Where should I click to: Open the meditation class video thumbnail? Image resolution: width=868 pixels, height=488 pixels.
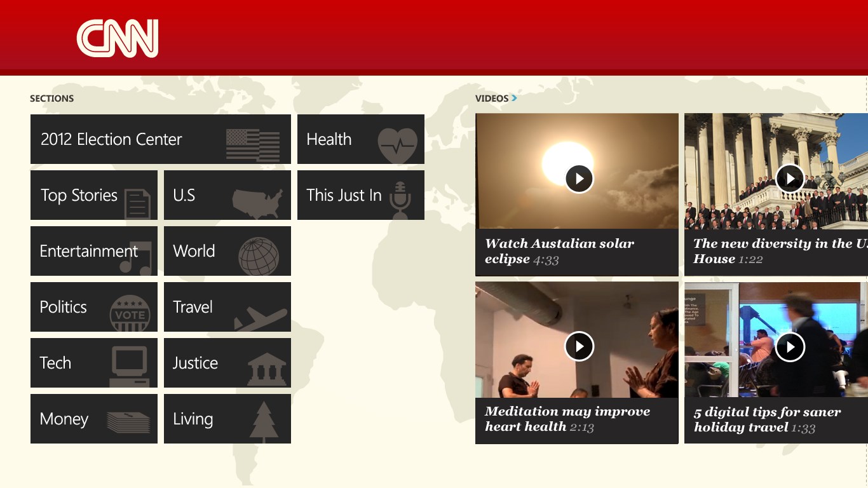click(577, 339)
